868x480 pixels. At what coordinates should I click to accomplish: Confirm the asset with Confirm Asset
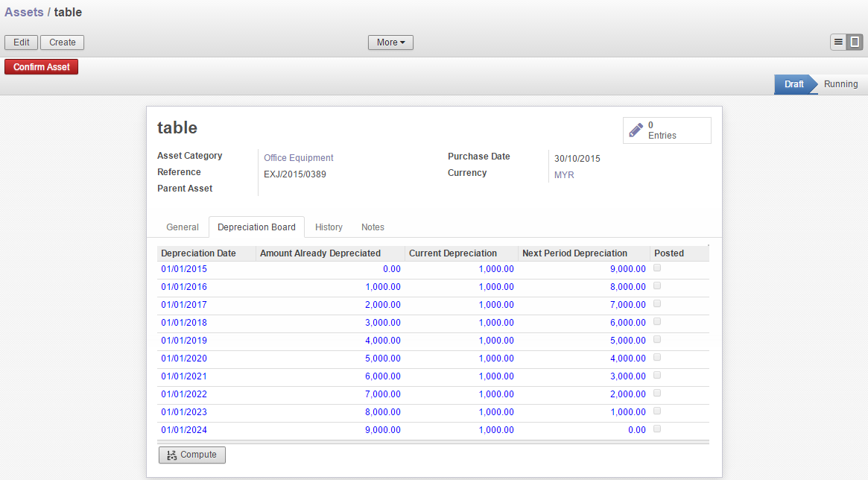[41, 66]
